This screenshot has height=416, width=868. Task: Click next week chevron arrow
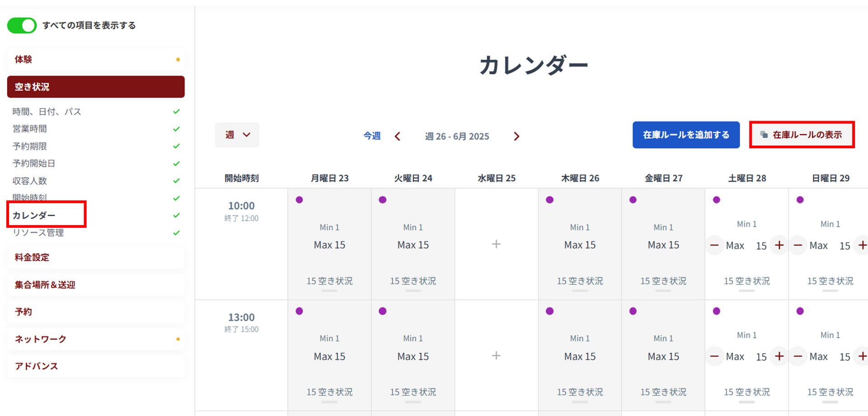click(516, 137)
